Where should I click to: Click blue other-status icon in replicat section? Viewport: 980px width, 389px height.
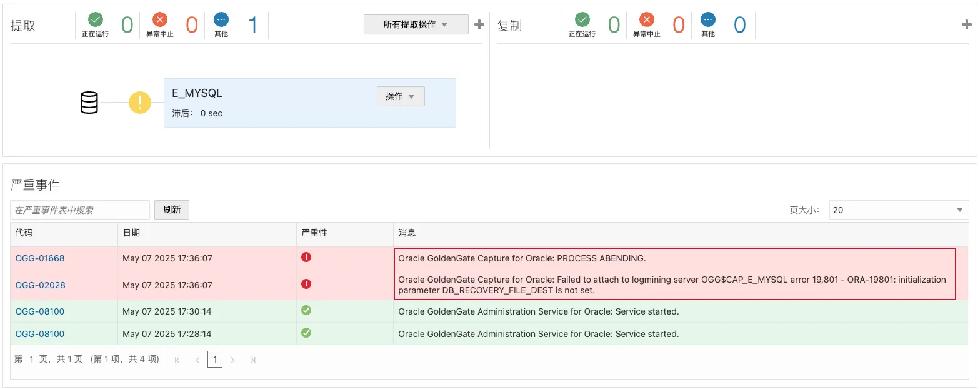(x=707, y=19)
